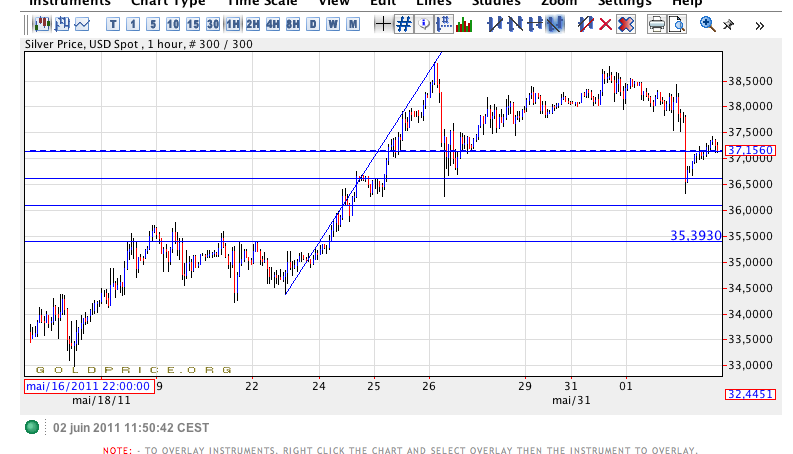Switch to 5 minute time scale

tap(153, 24)
